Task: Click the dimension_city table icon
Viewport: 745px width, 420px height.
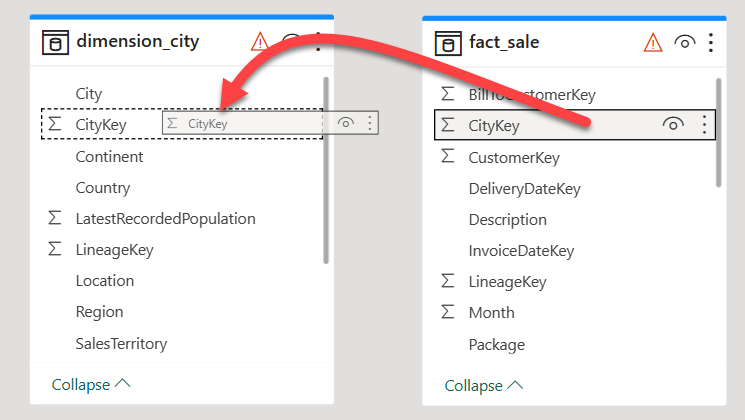Action: pyautogui.click(x=55, y=42)
